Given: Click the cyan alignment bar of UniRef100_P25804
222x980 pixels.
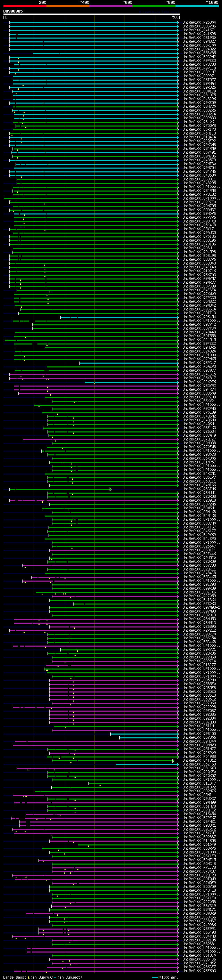Looking at the screenshot, I should [93, 23].
